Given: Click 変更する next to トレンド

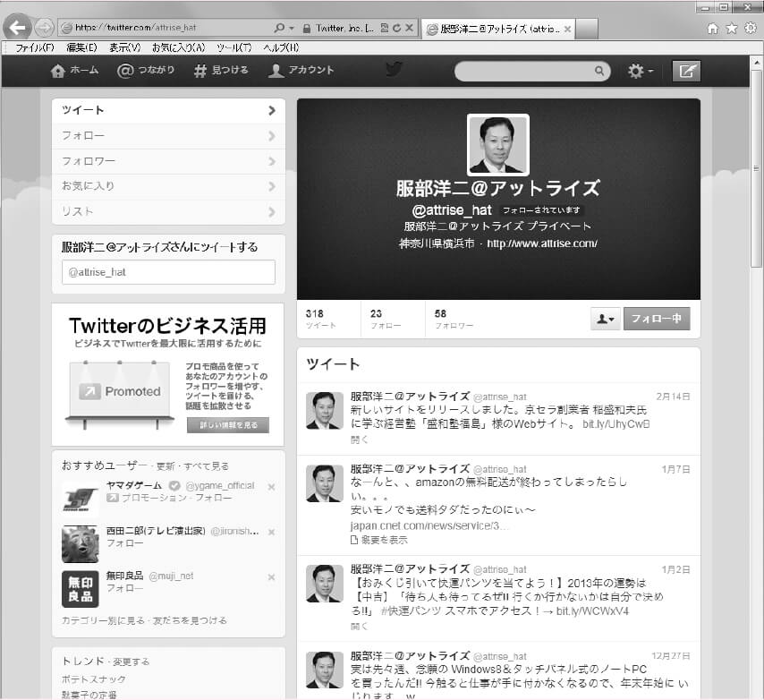Looking at the screenshot, I should point(132,662).
